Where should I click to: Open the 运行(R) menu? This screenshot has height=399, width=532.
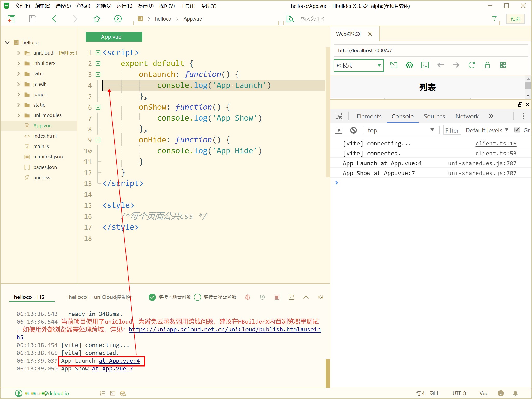tap(124, 6)
